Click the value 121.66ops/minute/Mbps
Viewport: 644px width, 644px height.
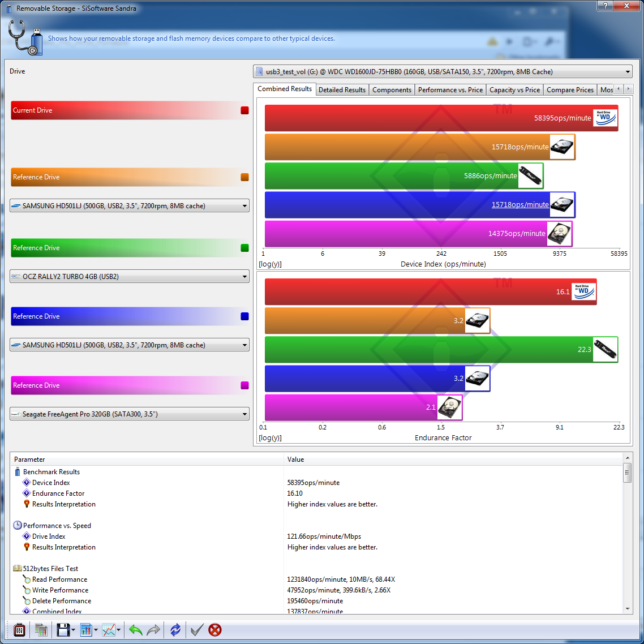point(324,536)
